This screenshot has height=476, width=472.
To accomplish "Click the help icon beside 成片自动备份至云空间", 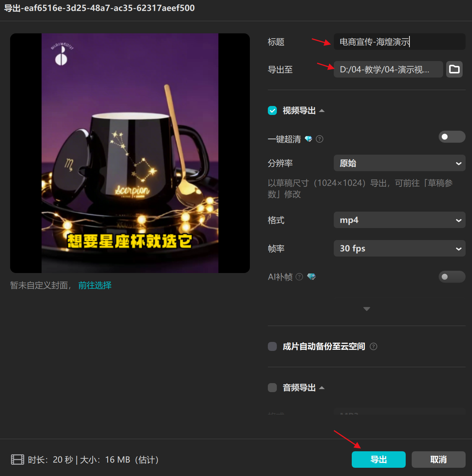I will click(x=373, y=346).
